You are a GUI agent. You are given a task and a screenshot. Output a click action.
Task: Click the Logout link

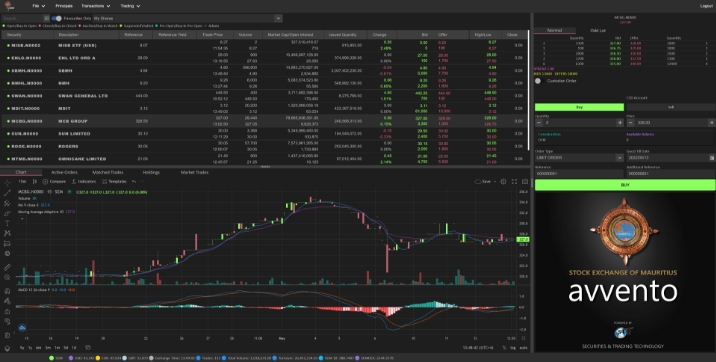(706, 6)
